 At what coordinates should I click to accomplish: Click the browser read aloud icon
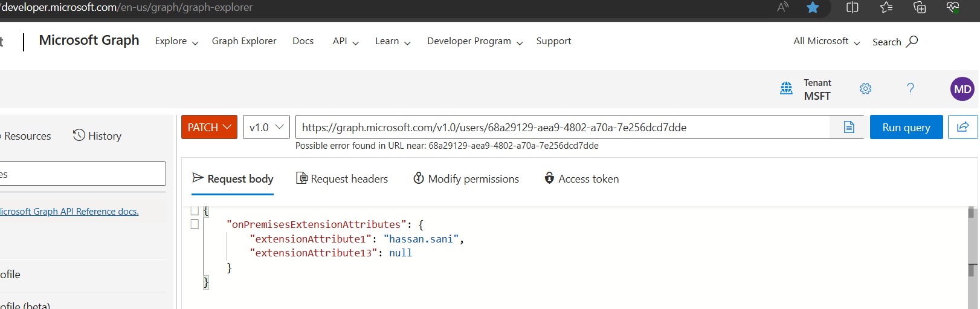[783, 7]
